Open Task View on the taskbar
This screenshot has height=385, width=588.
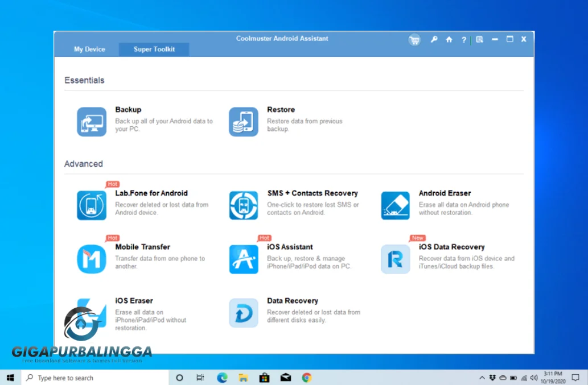point(200,378)
